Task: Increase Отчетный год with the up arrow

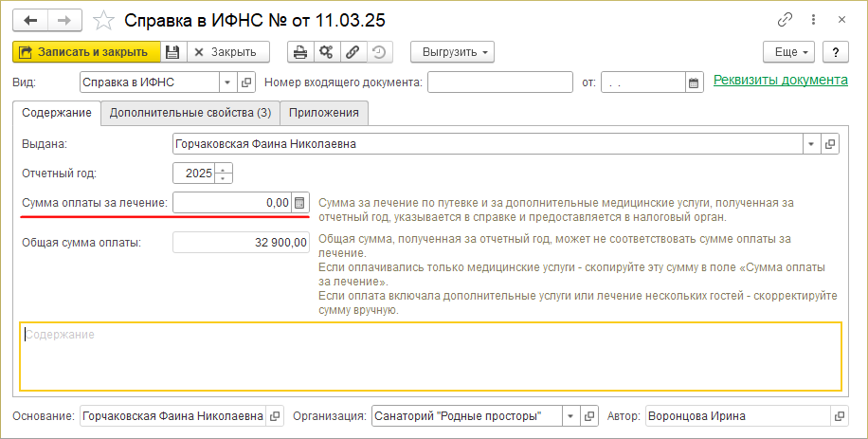Action: click(223, 169)
